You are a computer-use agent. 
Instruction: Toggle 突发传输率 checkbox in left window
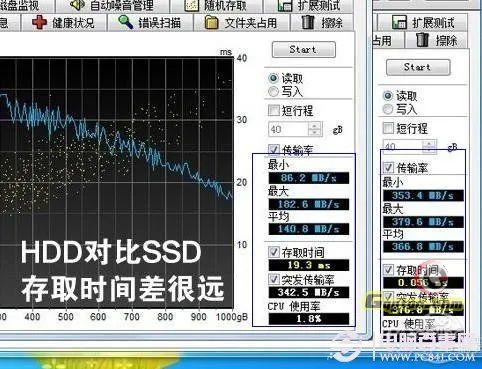[274, 279]
